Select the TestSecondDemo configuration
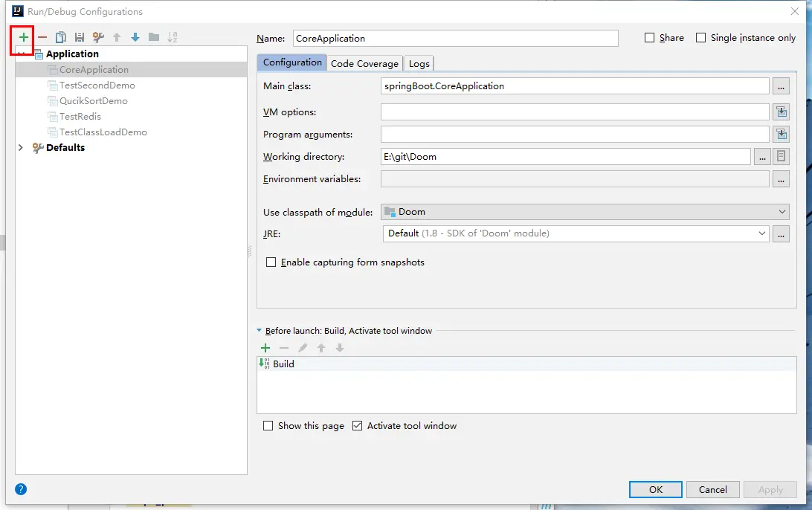Screen dimensions: 812x510 (x=131, y=85)
